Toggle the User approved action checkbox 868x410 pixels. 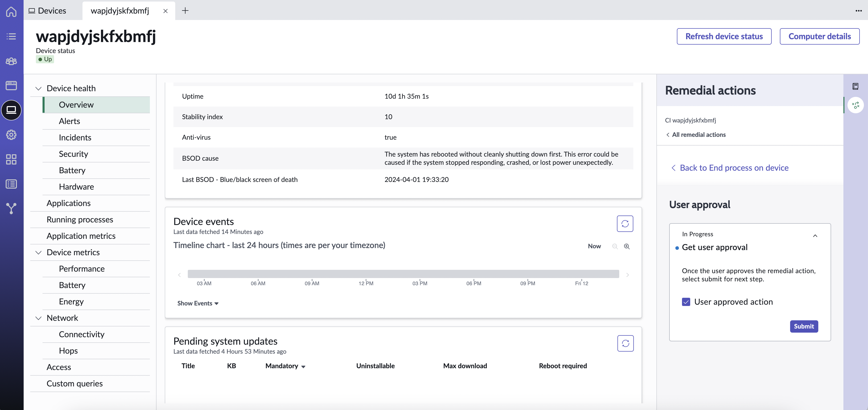click(686, 302)
